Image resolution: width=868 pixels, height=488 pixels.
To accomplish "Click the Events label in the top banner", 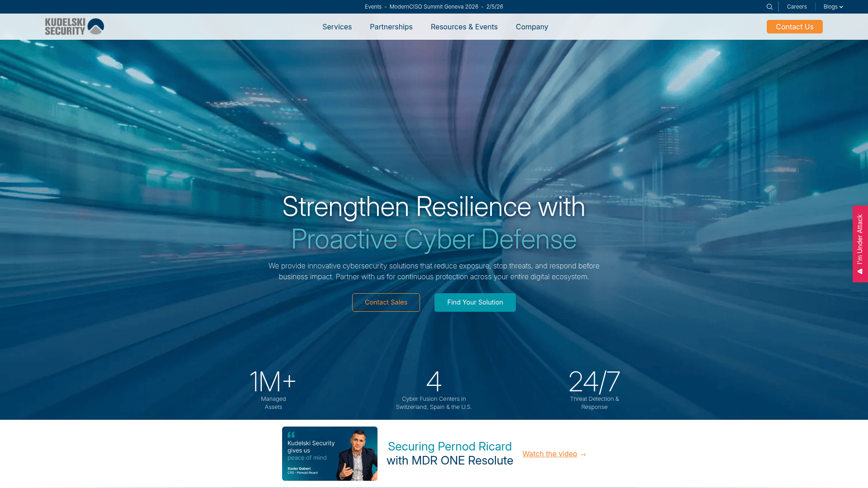I will coord(373,7).
